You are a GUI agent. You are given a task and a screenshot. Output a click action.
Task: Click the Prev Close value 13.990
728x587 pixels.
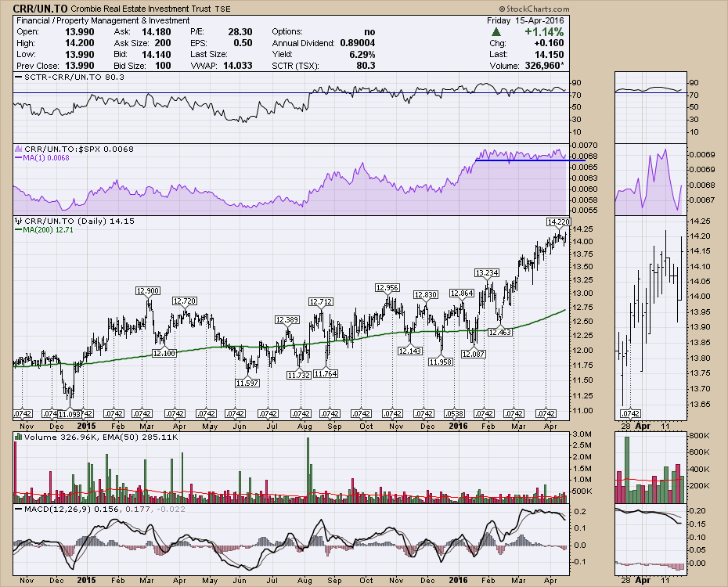pyautogui.click(x=79, y=66)
